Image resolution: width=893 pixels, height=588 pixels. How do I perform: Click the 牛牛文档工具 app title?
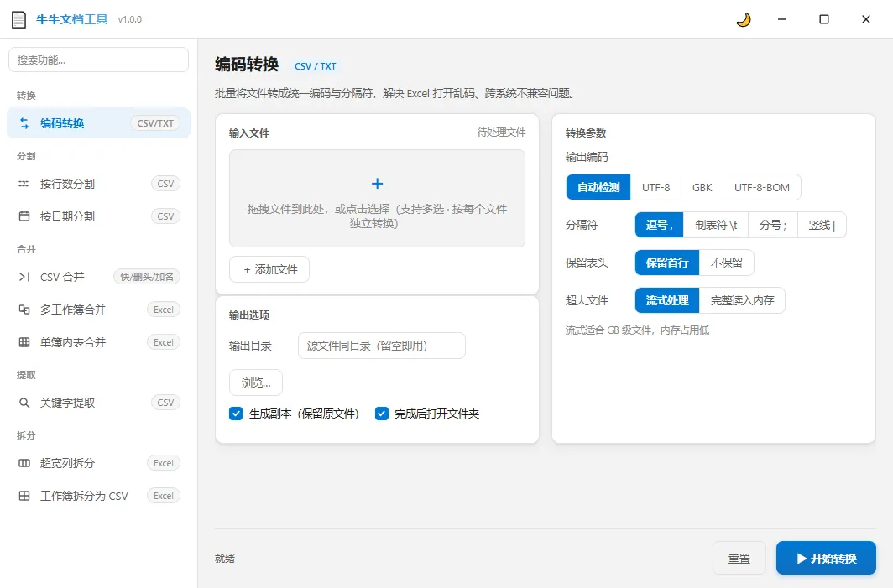pyautogui.click(x=72, y=19)
